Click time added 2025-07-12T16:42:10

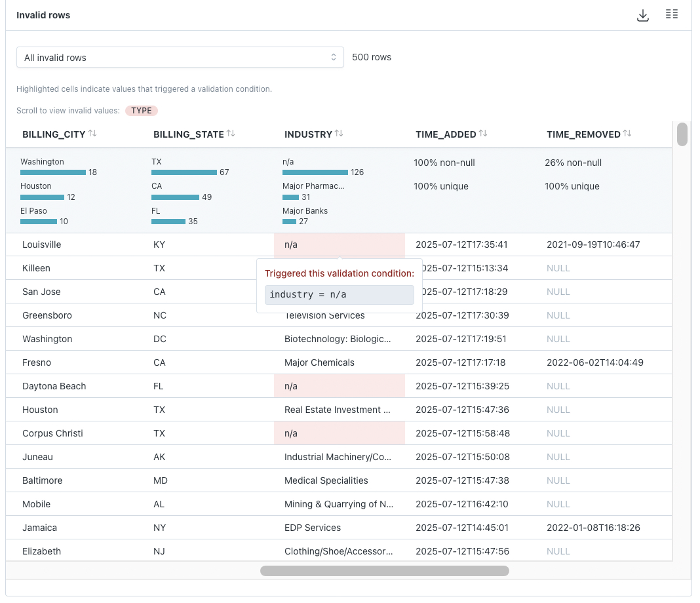pyautogui.click(x=461, y=505)
